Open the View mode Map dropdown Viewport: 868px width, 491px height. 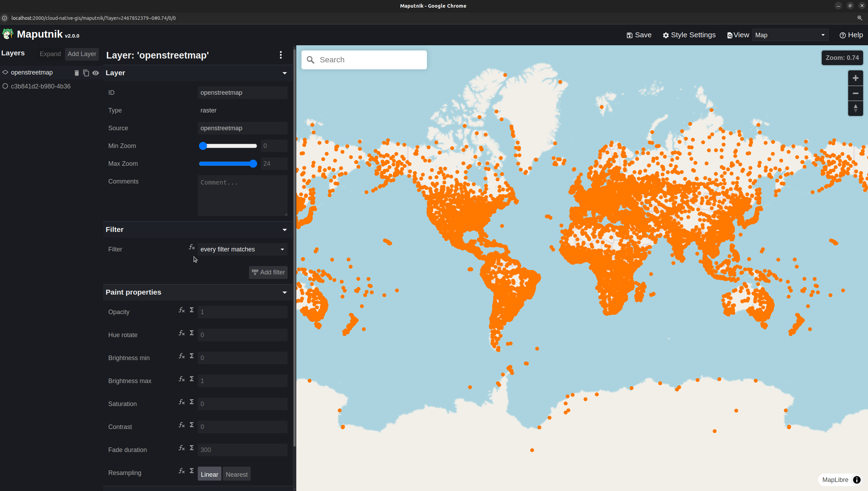click(x=790, y=35)
